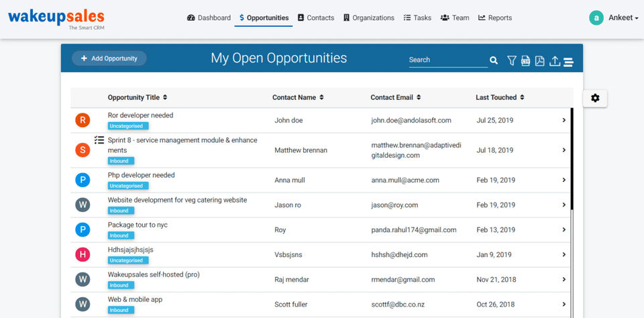
Task: Open the filter funnel icon
Action: [x=511, y=61]
